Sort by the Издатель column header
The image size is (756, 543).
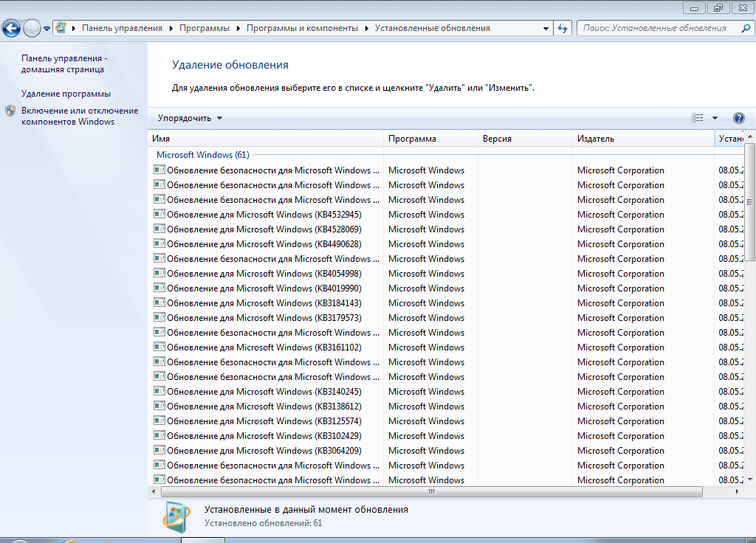tap(644, 138)
